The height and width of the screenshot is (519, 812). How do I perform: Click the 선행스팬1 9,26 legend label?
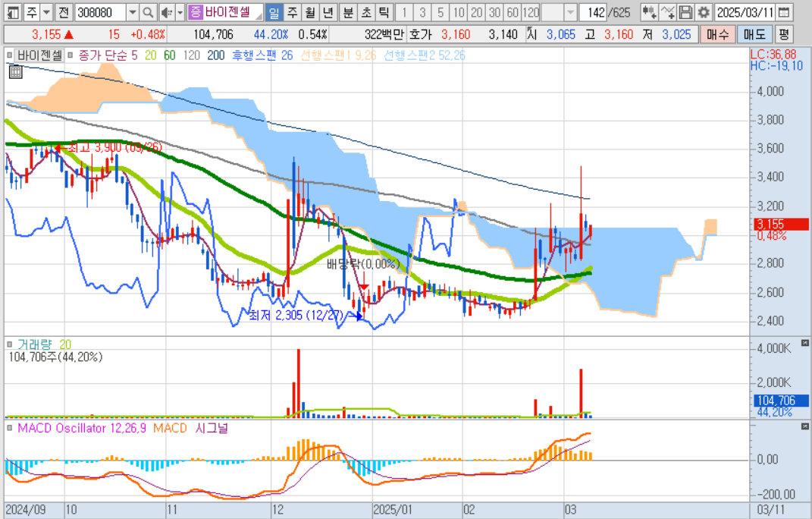tap(338, 55)
